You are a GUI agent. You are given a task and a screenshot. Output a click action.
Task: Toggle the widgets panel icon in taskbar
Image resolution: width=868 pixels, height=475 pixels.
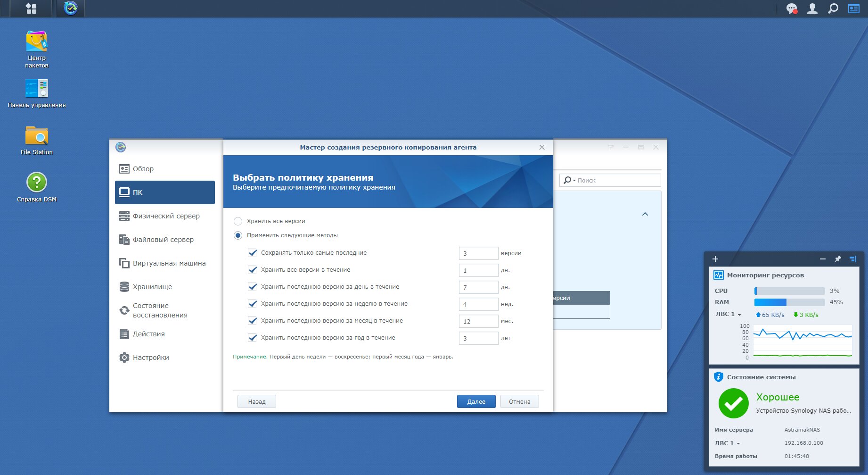pos(854,8)
